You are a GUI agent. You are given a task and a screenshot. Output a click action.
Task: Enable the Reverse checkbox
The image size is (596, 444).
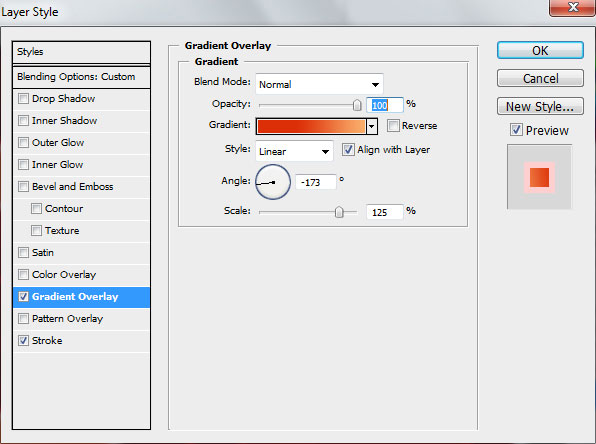point(393,125)
